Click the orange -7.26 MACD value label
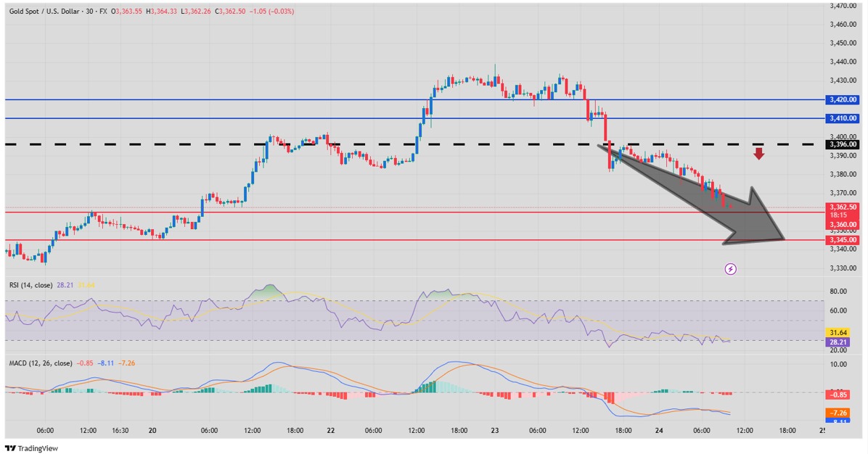 843,413
